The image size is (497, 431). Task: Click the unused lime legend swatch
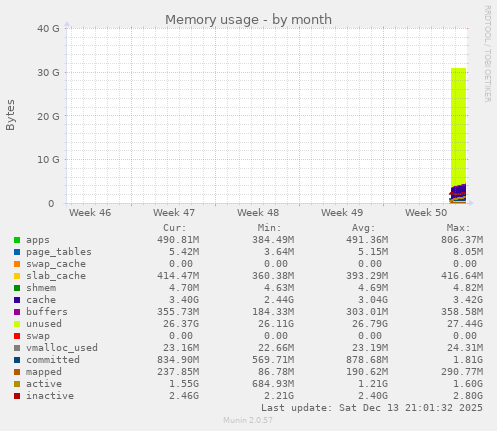17,324
